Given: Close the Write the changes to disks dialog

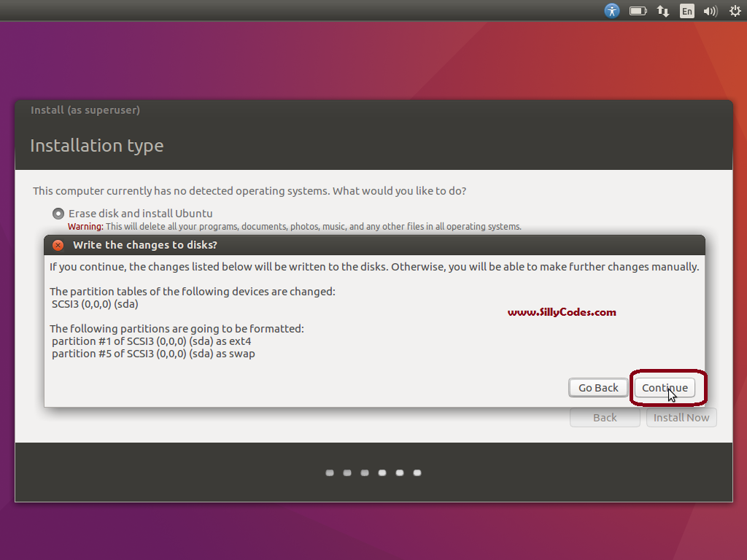Looking at the screenshot, I should tap(58, 245).
